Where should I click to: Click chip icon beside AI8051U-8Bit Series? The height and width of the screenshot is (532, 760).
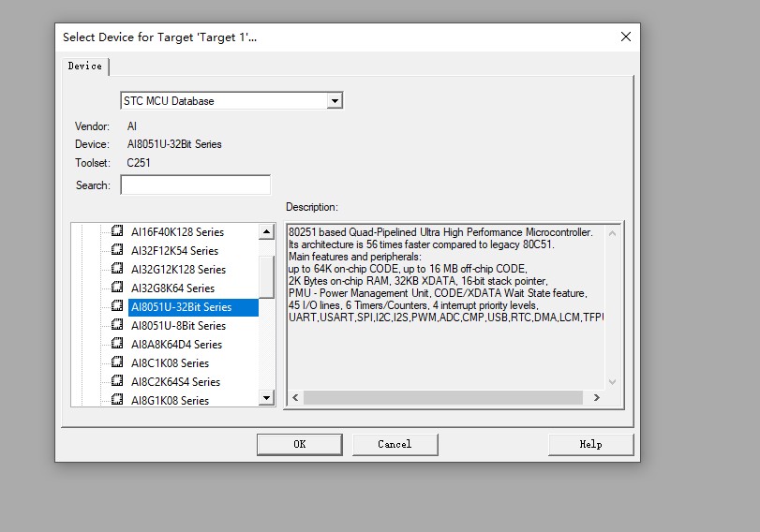[x=117, y=325]
